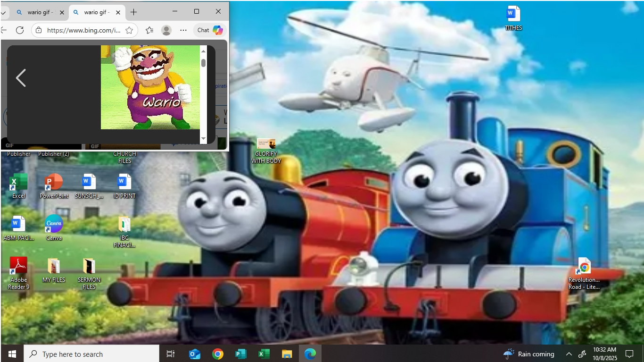Select the Revolution Road Chrome shortcut

[584, 273]
